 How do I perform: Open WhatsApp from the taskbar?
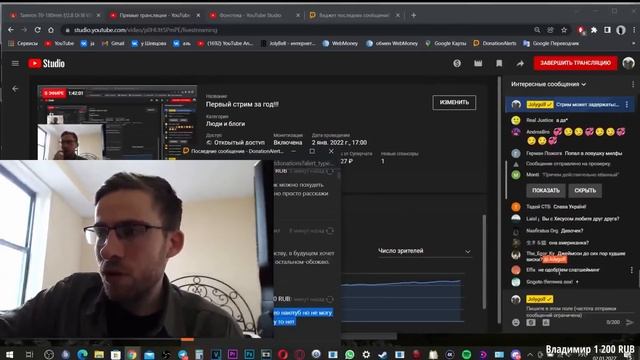click(x=349, y=354)
